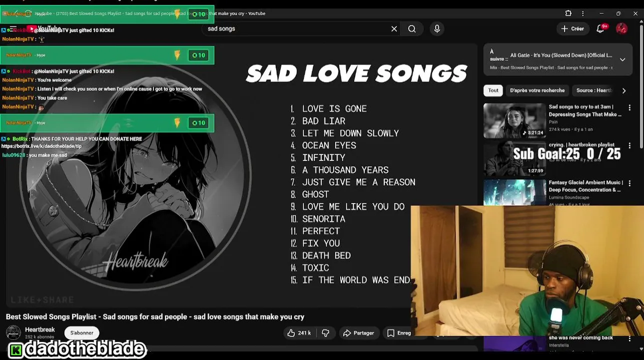Minimize the browser window
This screenshot has height=360, width=644.
point(601,13)
